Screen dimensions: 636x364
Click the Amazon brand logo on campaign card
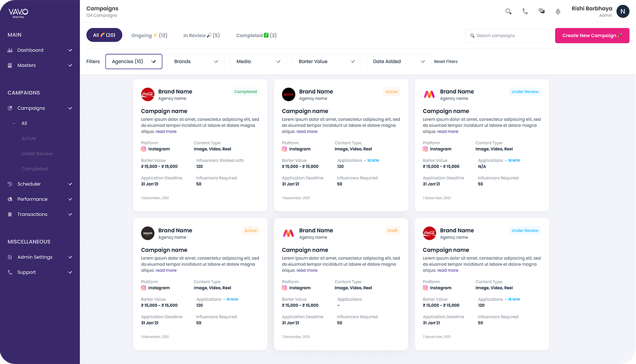tap(147, 233)
